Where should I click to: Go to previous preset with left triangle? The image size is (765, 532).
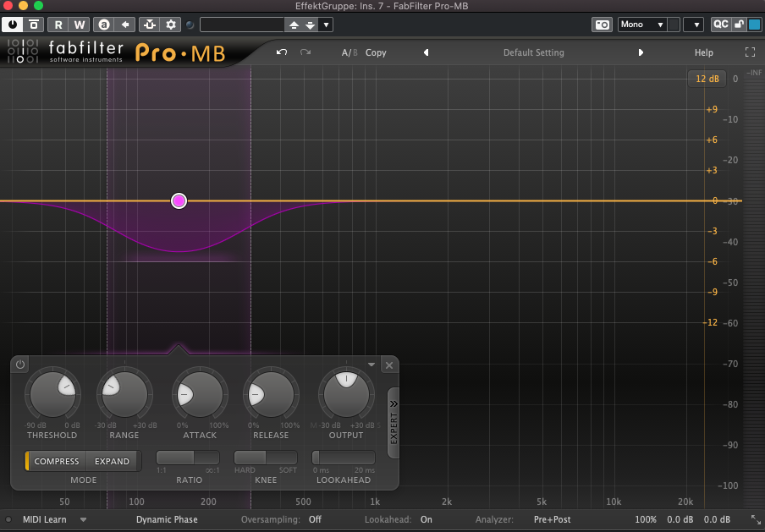(x=426, y=52)
